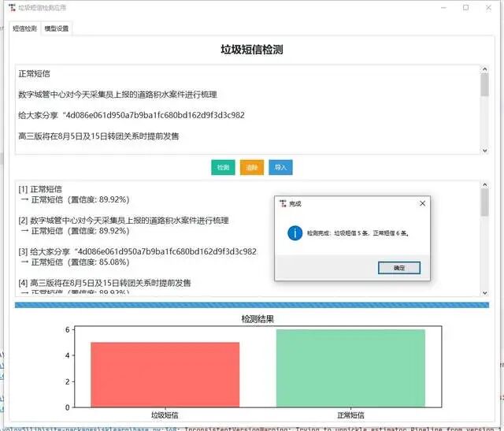The image size is (504, 431).
Task: Click down arrow of results list scrollbar
Action: point(484,292)
